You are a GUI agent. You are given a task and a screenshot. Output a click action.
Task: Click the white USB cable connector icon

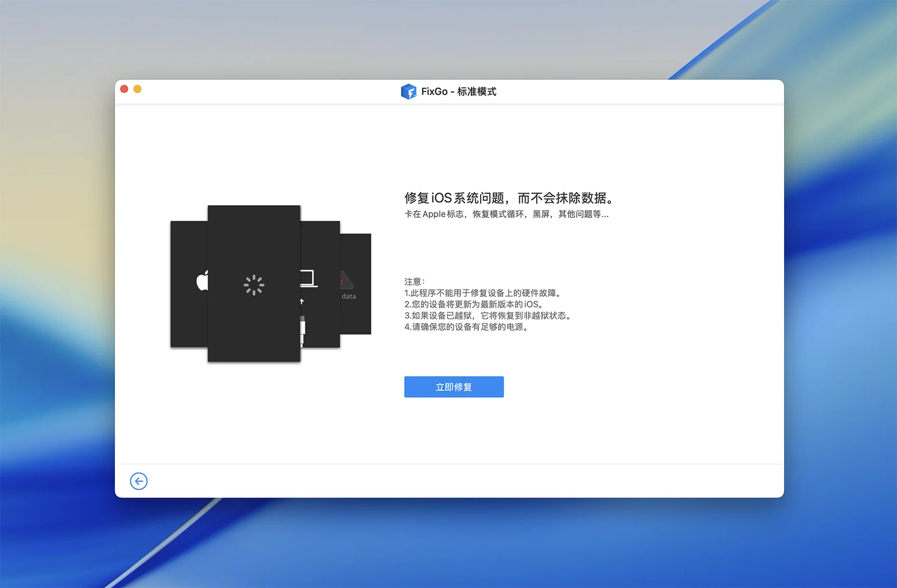tap(302, 330)
